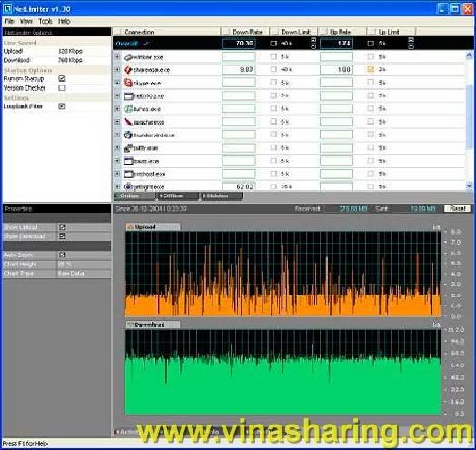476x450 pixels.
Task: Toggle the Show Upload checkbox
Action: click(63, 227)
